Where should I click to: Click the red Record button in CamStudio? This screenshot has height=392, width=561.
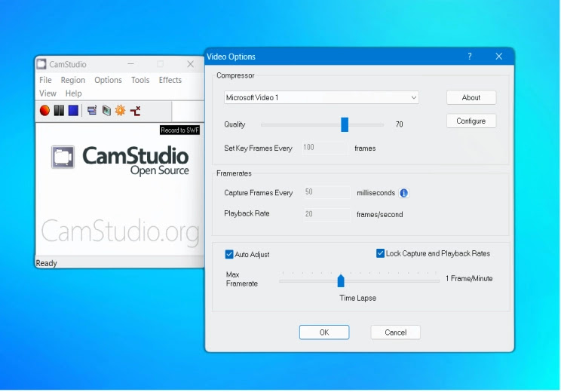click(44, 111)
